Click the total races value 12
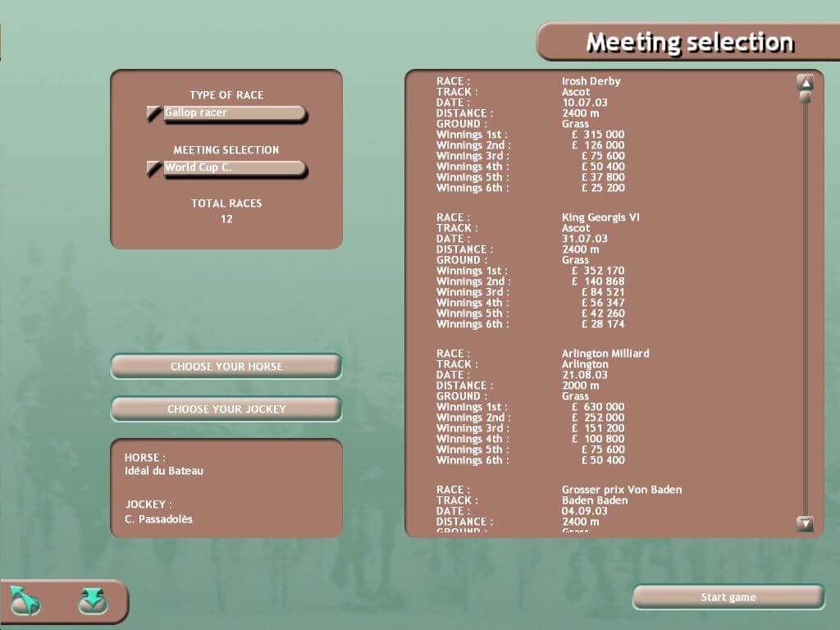Image resolution: width=840 pixels, height=630 pixels. (226, 218)
